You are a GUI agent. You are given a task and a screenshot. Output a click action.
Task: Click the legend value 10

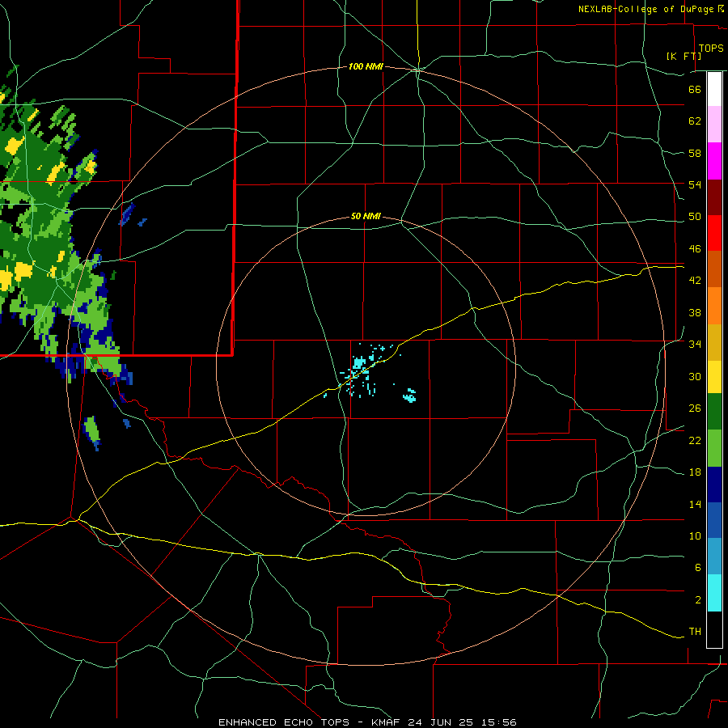[695, 535]
